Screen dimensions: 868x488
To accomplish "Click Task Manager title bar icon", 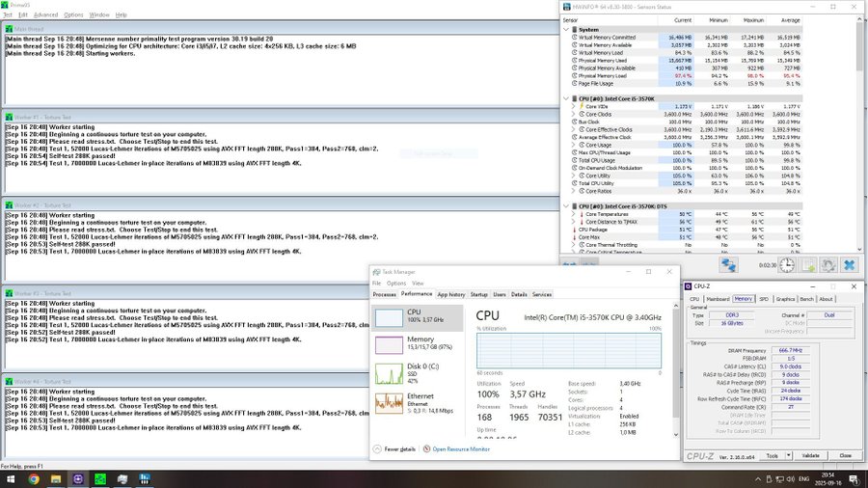I will [x=376, y=272].
